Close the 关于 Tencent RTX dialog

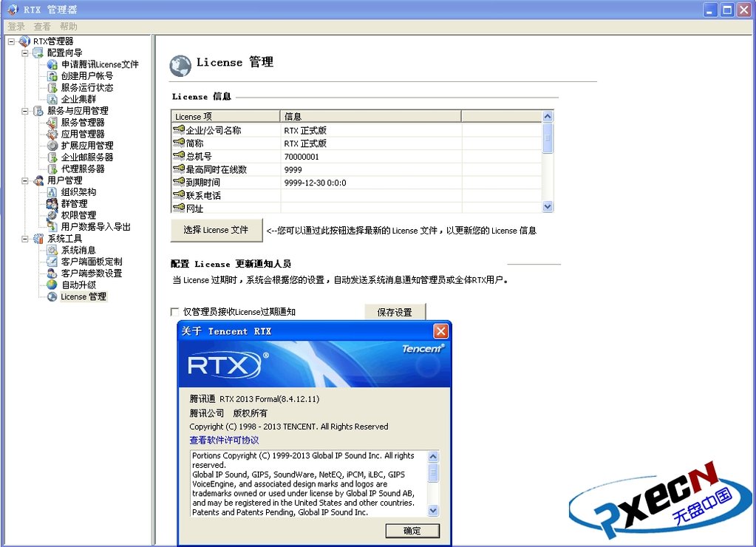pyautogui.click(x=440, y=331)
